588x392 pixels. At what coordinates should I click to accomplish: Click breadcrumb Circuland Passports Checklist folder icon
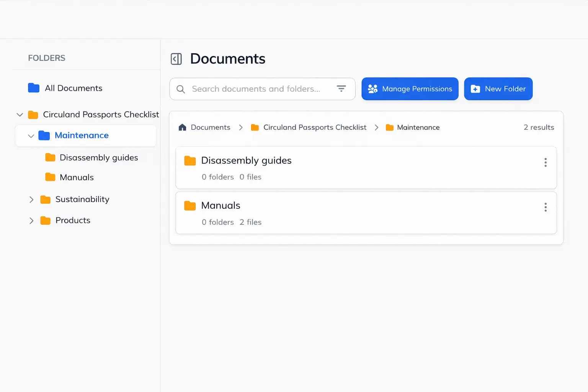pyautogui.click(x=255, y=127)
